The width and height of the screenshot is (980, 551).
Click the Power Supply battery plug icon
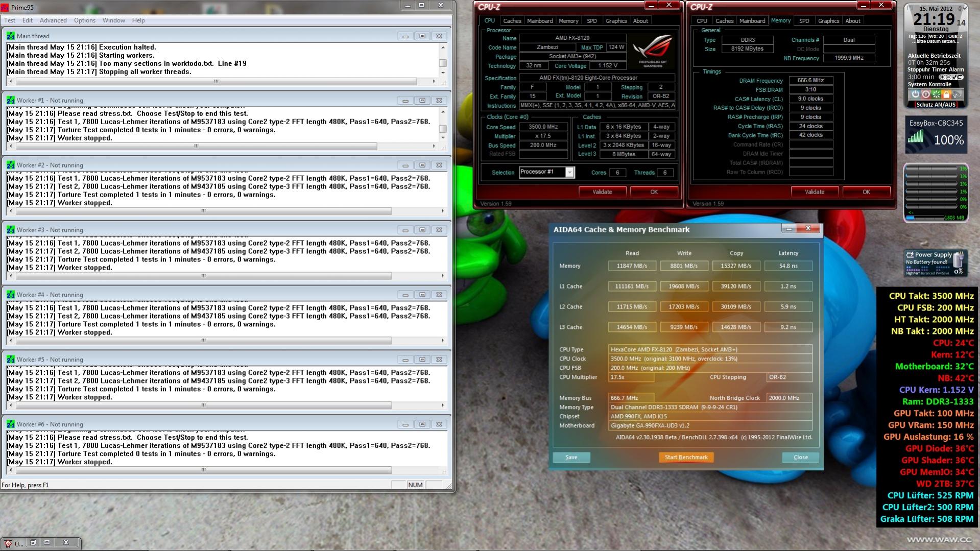[958, 259]
